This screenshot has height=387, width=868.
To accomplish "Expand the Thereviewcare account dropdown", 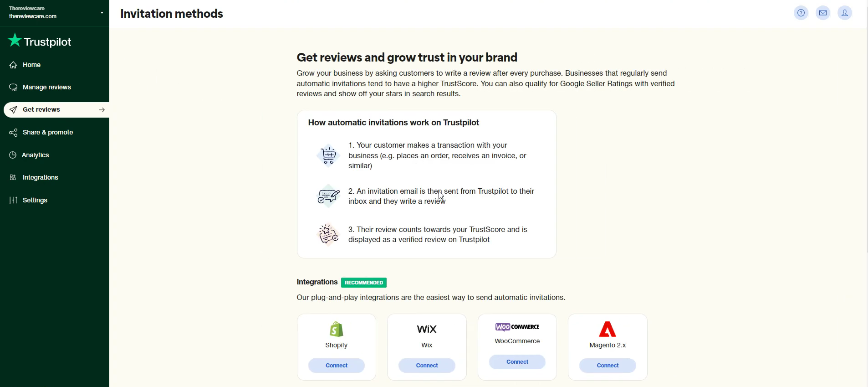I will [x=102, y=13].
